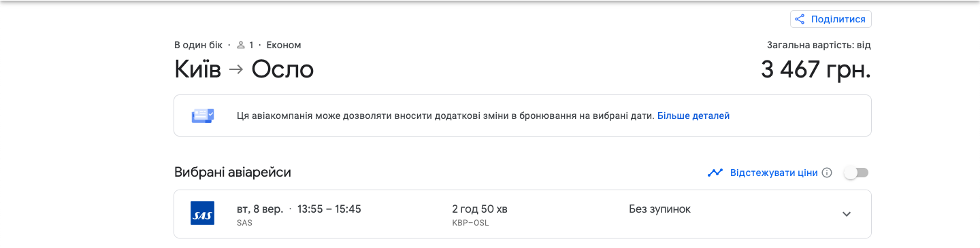Click the 3 467 грн. total price
Screen dimensions: 980x248
[816, 69]
